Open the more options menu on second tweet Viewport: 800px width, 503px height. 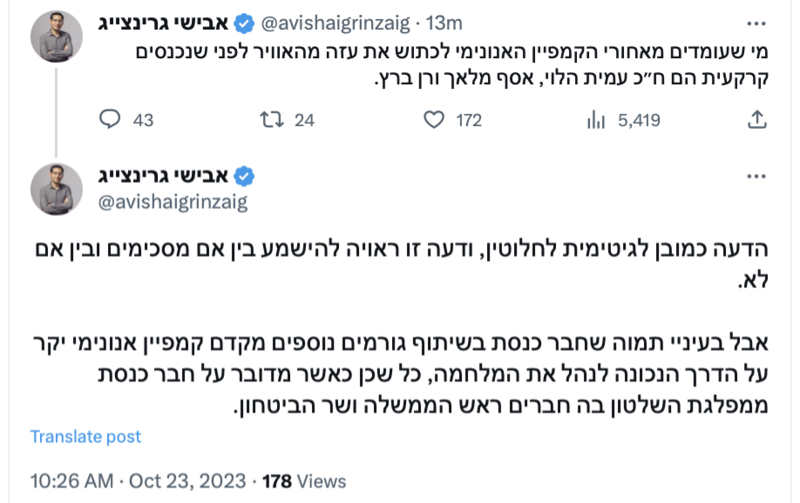[756, 177]
